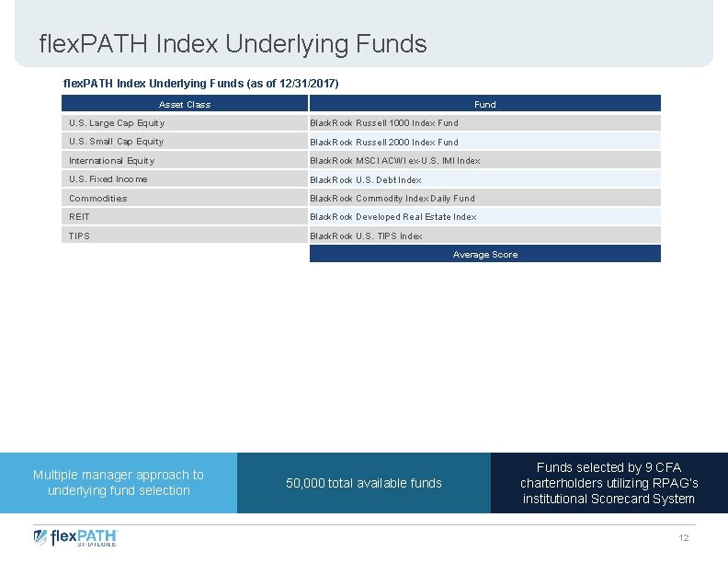Click 'BlackRock Commodity Index Daily Fund'

tap(485, 198)
